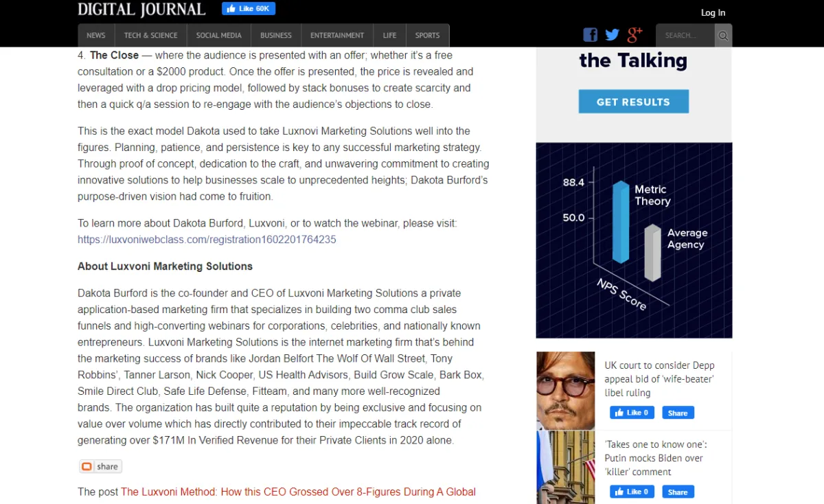Image resolution: width=824 pixels, height=504 pixels.
Task: Click 'About Luxvoni Marketing Solutions' heading
Action: coord(165,266)
